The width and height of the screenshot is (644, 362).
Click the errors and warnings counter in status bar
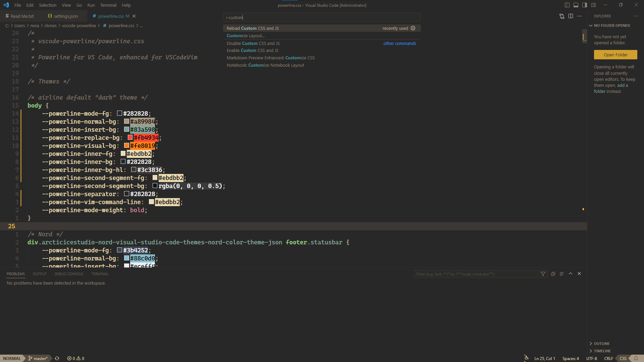tap(75, 358)
